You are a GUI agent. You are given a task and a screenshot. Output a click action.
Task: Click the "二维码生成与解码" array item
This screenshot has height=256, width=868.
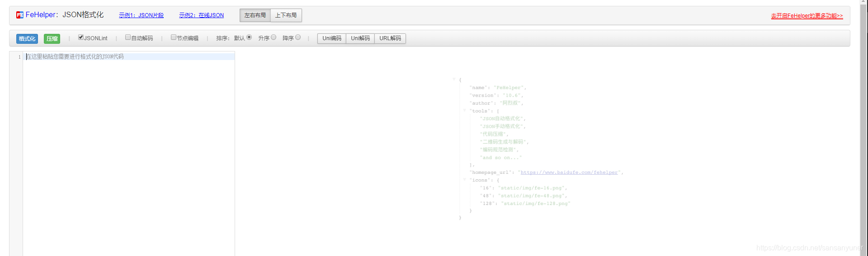point(503,142)
